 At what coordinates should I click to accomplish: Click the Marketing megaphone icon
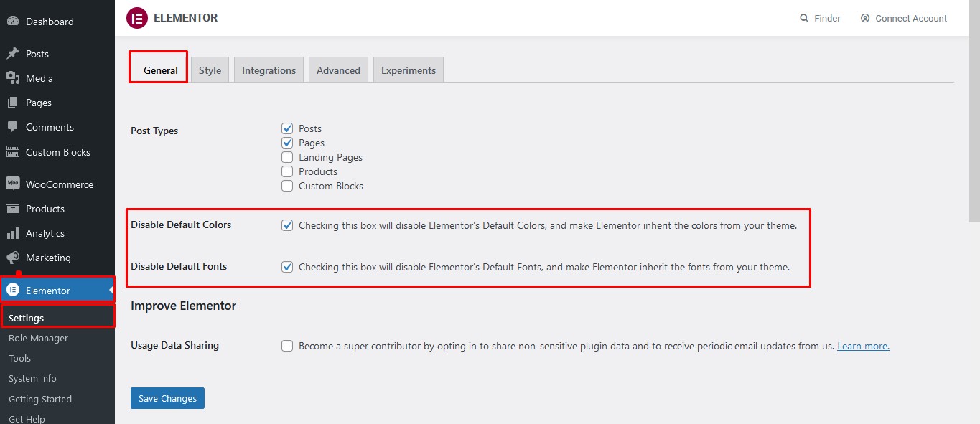pos(13,258)
